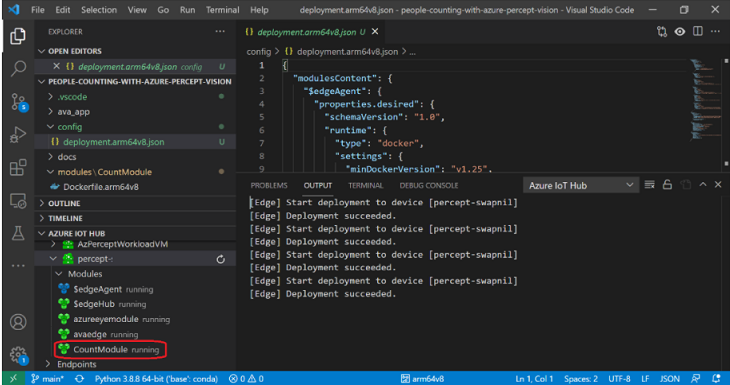Image resolution: width=730 pixels, height=385 pixels.
Task: Expand the Outline section
Action: [42, 203]
